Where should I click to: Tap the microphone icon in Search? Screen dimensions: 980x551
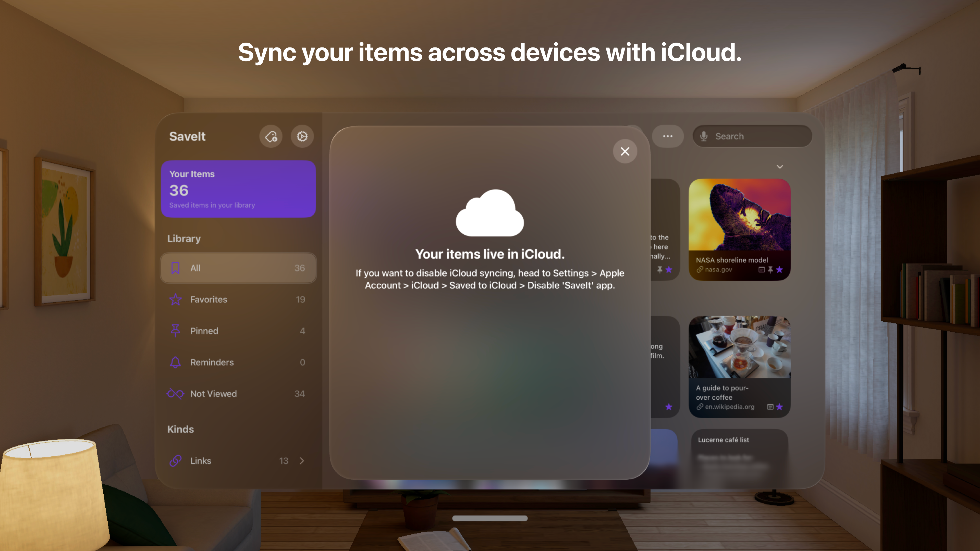coord(704,136)
